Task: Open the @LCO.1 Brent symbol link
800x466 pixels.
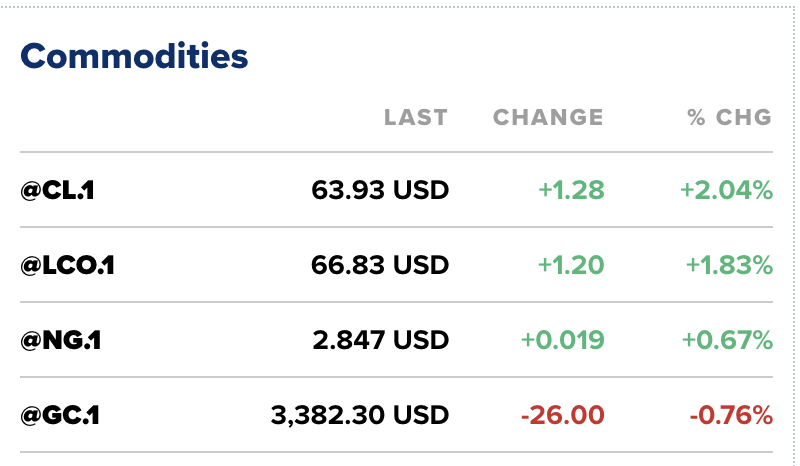Action: click(x=68, y=265)
